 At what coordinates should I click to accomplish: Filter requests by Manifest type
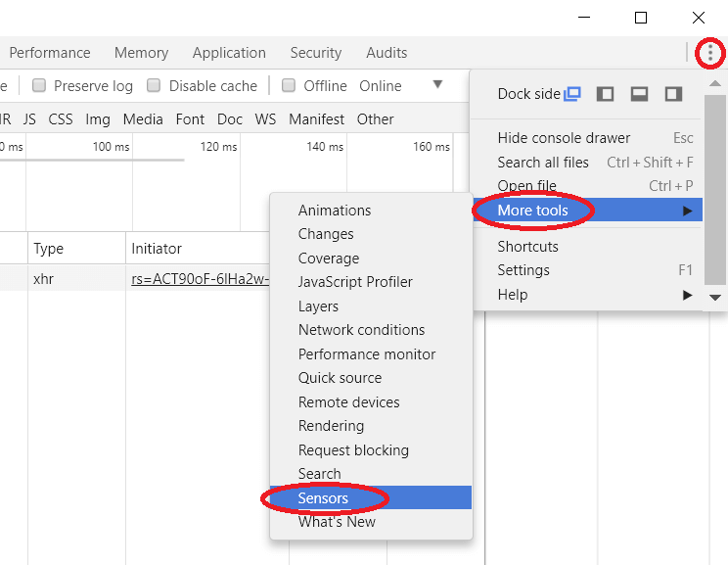(316, 119)
